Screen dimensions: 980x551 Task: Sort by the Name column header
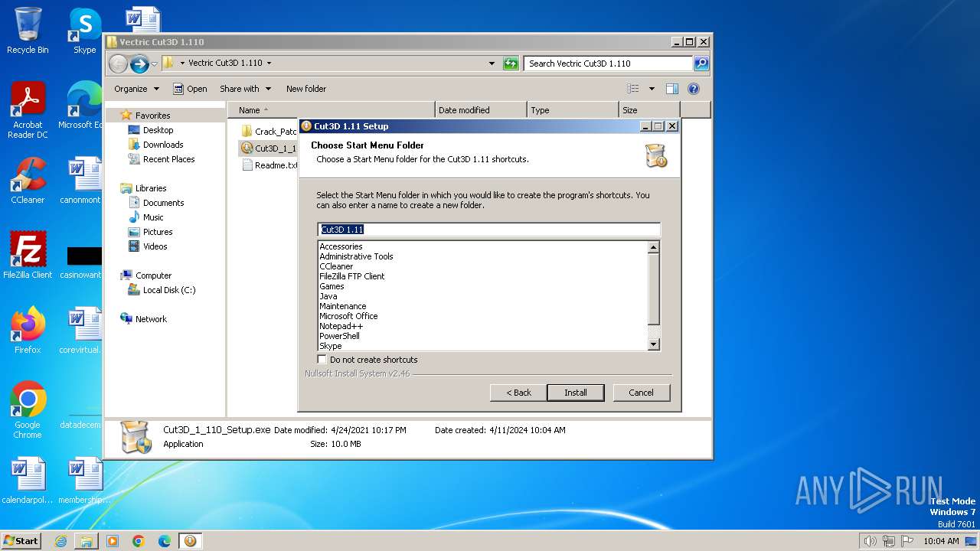(x=331, y=110)
